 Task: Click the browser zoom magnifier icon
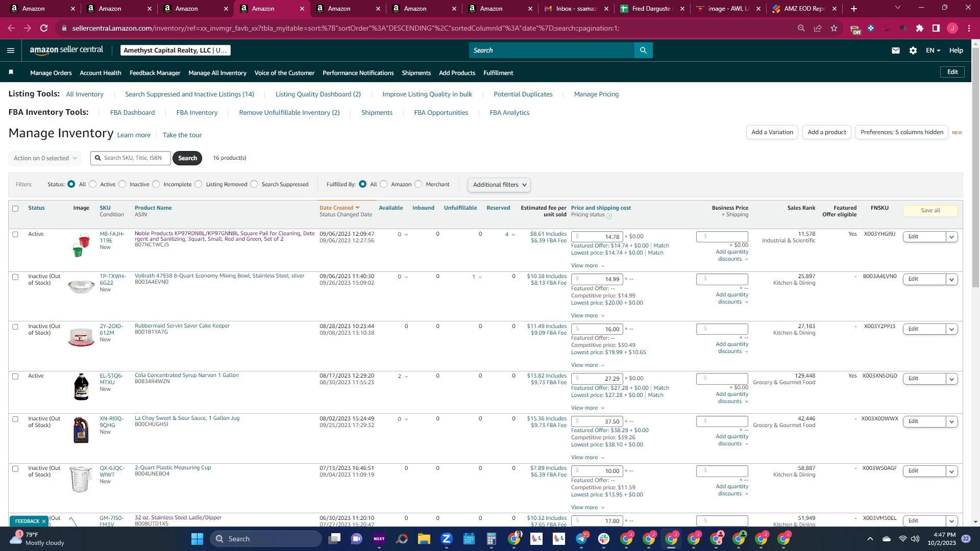[801, 29]
